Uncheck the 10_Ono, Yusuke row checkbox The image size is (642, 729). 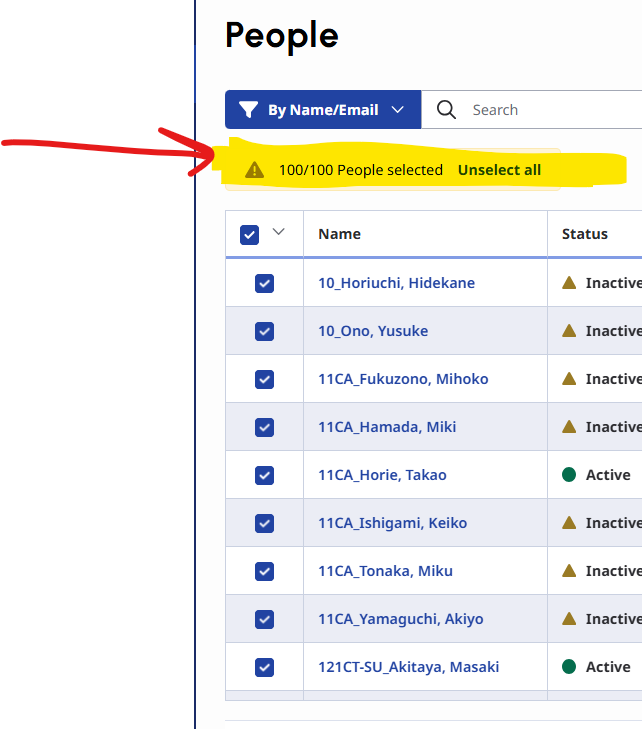(265, 331)
